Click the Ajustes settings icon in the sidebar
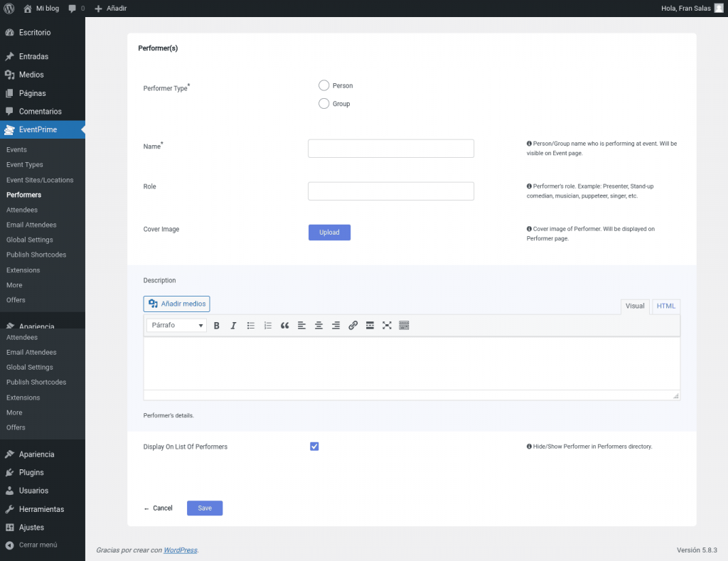Screen dimensions: 728x561 click(9, 528)
